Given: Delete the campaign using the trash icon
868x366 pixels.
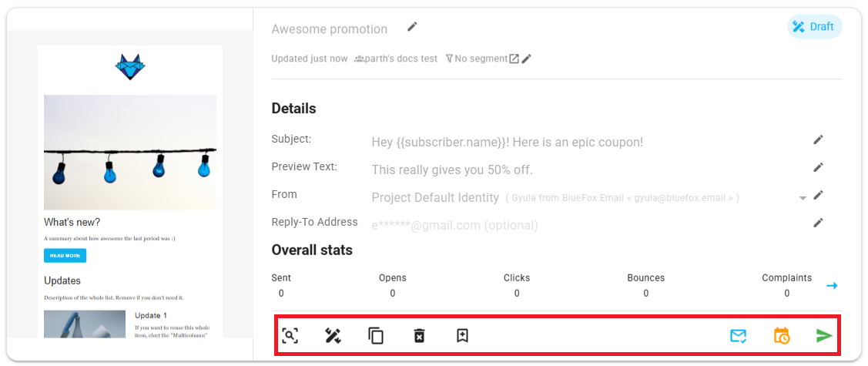Looking at the screenshot, I should point(419,336).
